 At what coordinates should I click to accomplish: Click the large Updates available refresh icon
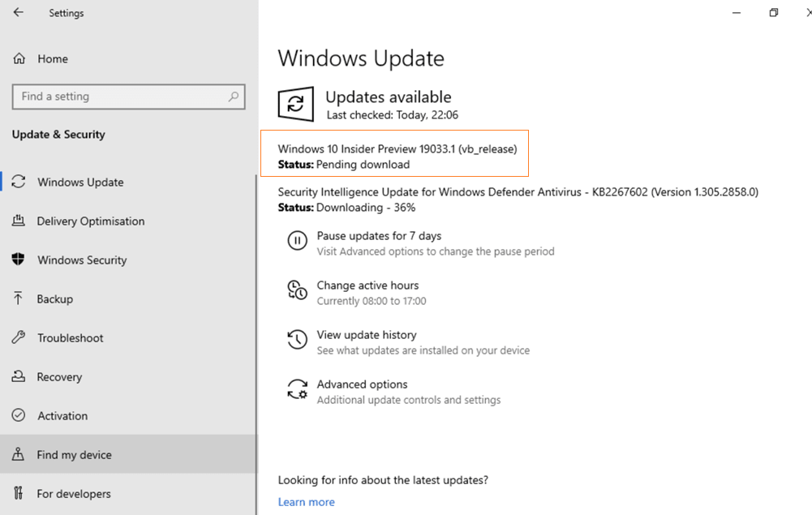(296, 104)
